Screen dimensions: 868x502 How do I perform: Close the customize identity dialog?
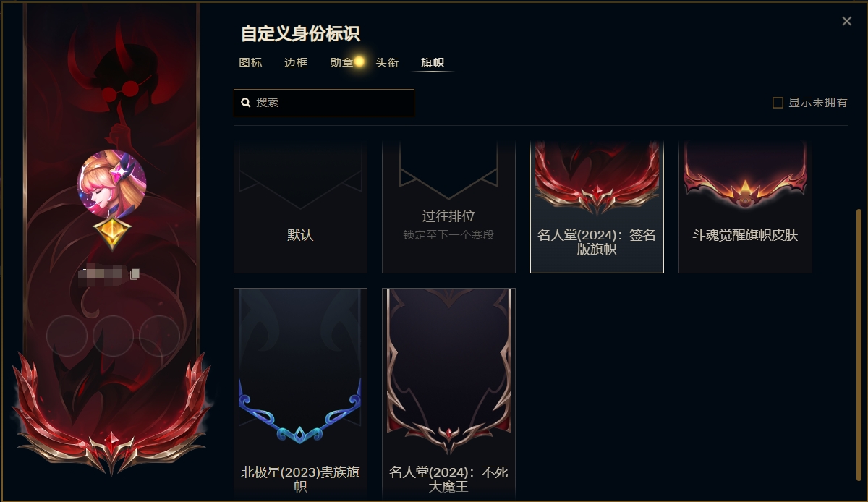pyautogui.click(x=847, y=21)
